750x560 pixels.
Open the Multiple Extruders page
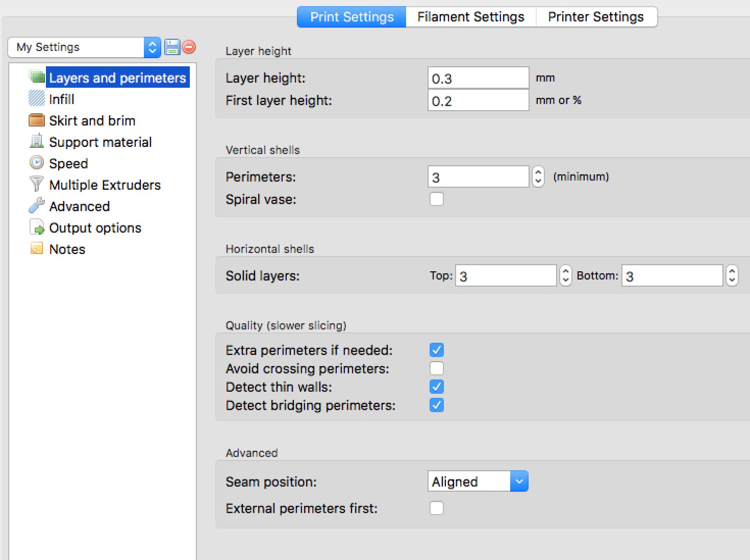[x=105, y=185]
